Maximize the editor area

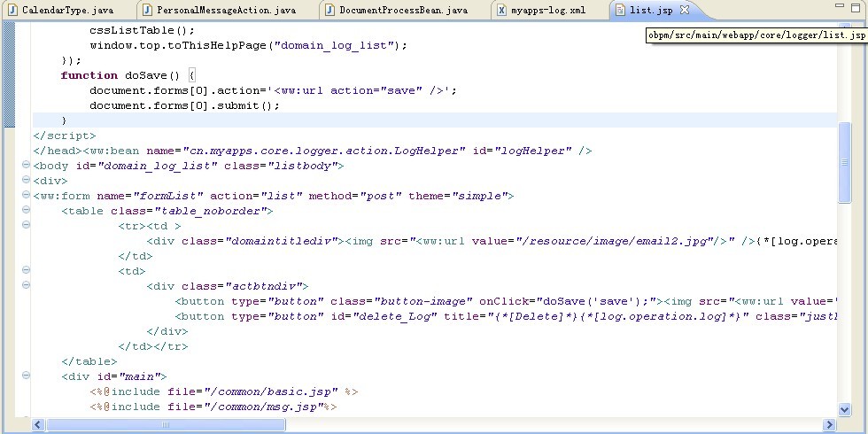pyautogui.click(x=857, y=6)
